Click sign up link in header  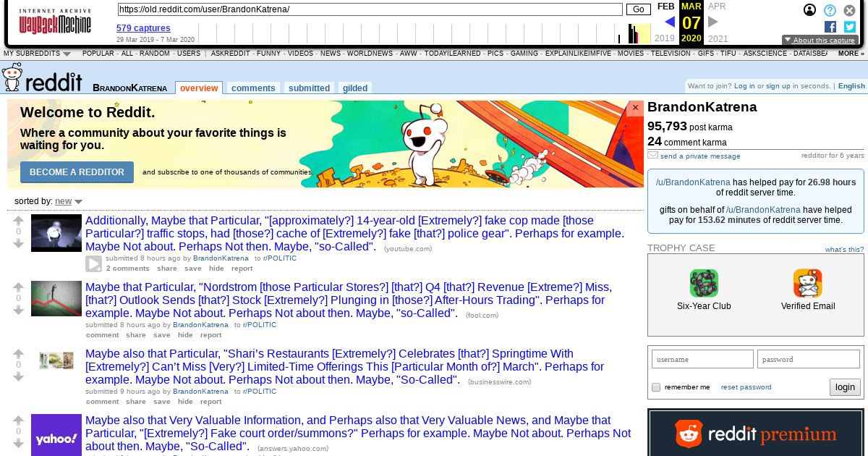[x=778, y=86]
